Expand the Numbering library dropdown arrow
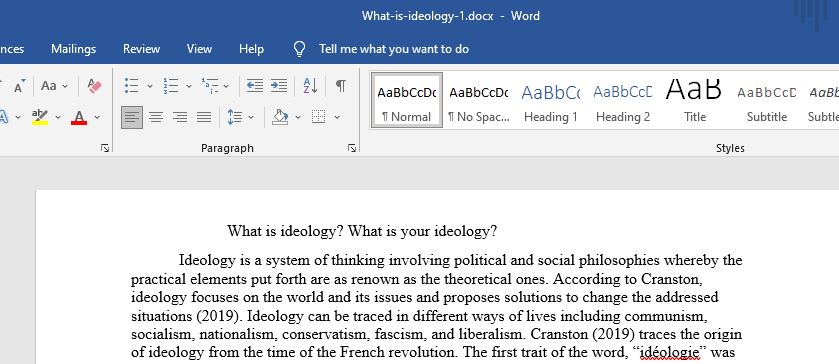Image resolution: width=839 pixels, height=364 pixels. (x=189, y=86)
